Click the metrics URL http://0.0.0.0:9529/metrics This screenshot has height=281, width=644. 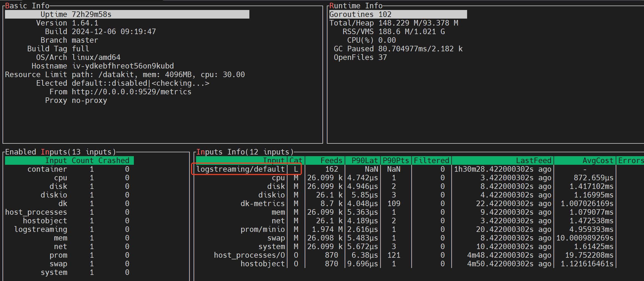click(132, 92)
